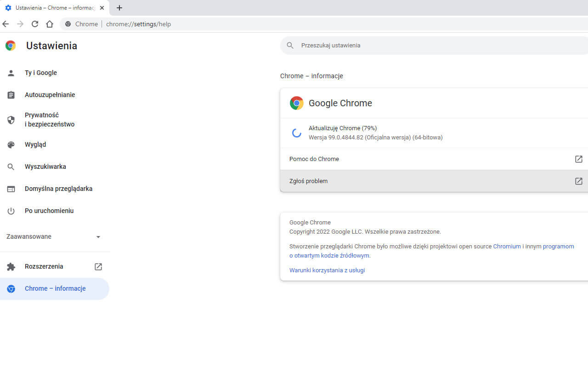
Task: Click the magnifier icon in settings search
Action: pyautogui.click(x=290, y=46)
